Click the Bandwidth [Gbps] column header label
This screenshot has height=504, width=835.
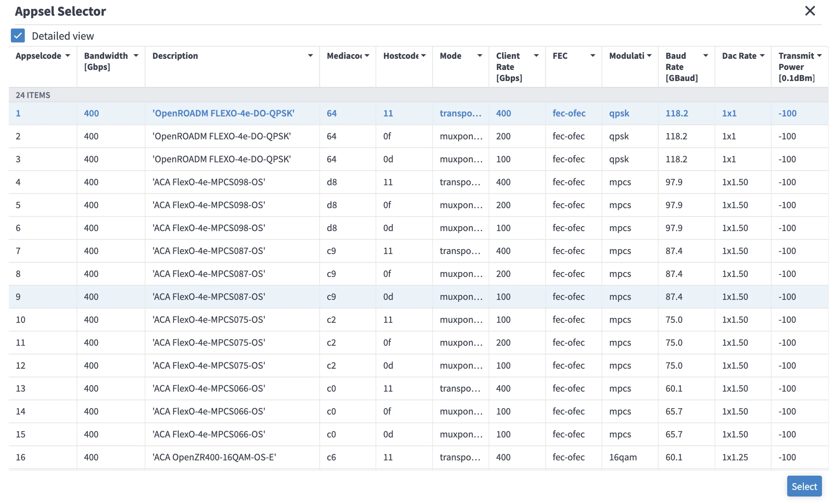point(106,61)
